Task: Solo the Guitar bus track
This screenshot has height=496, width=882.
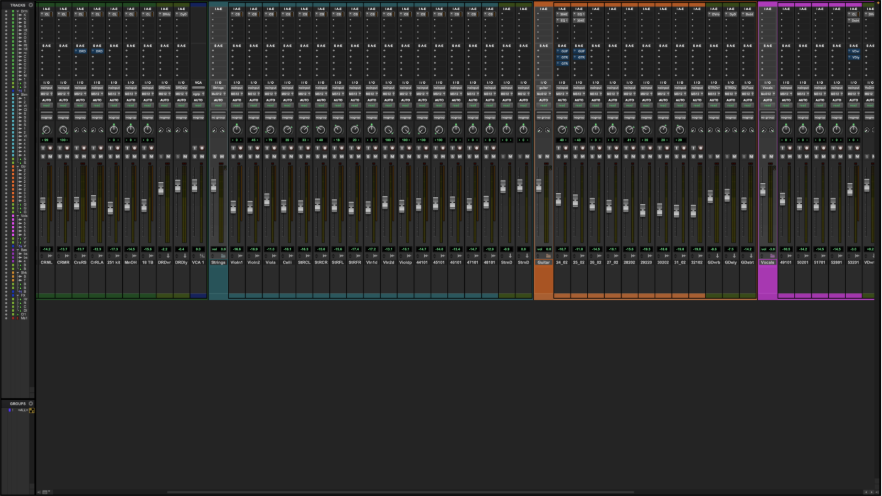Action: 540,156
